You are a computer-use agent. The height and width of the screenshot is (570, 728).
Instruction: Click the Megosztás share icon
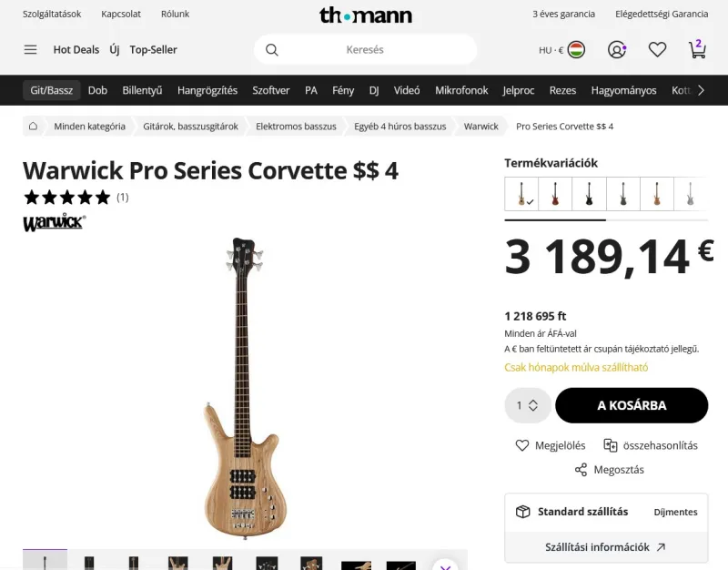pyautogui.click(x=581, y=470)
